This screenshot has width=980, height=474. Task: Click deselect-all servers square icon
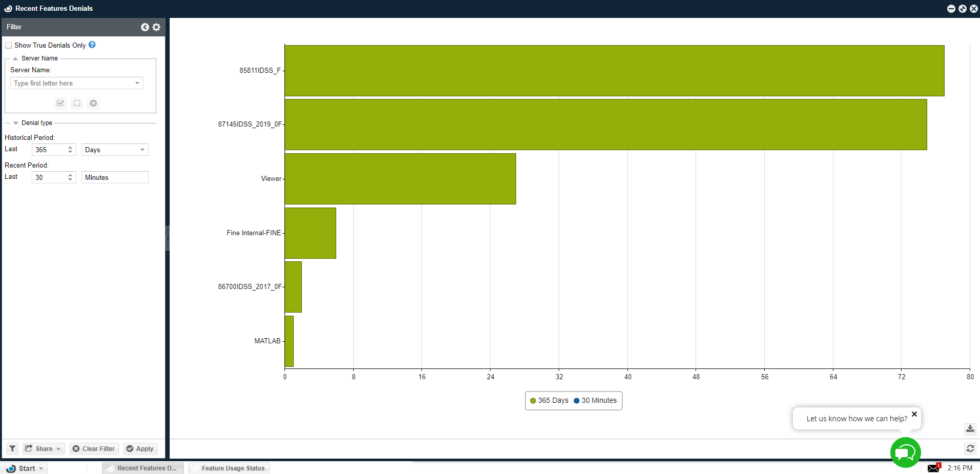click(x=77, y=103)
